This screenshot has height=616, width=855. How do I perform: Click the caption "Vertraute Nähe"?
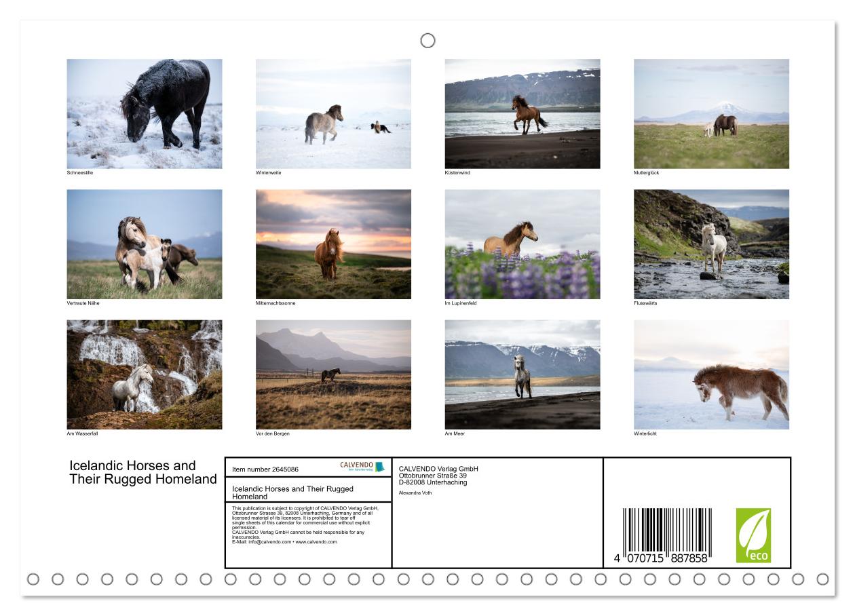coord(83,303)
